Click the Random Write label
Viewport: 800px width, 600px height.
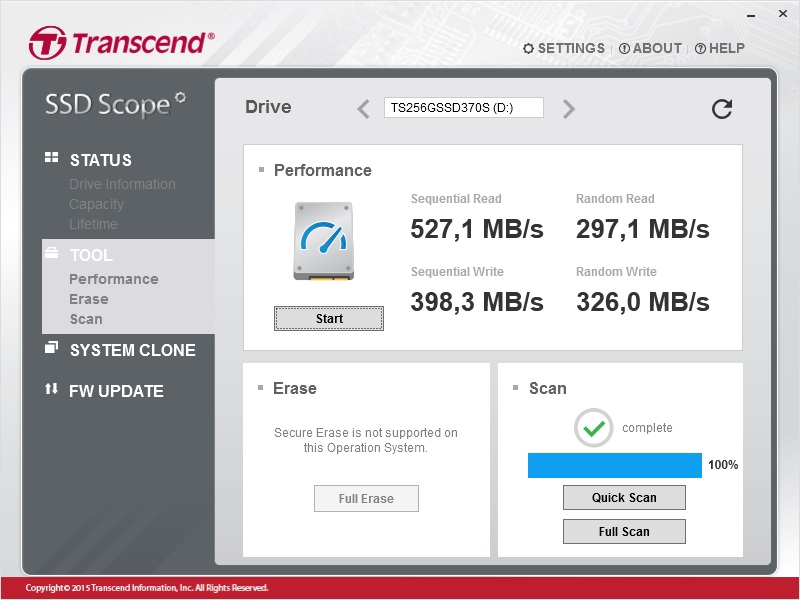tap(616, 272)
